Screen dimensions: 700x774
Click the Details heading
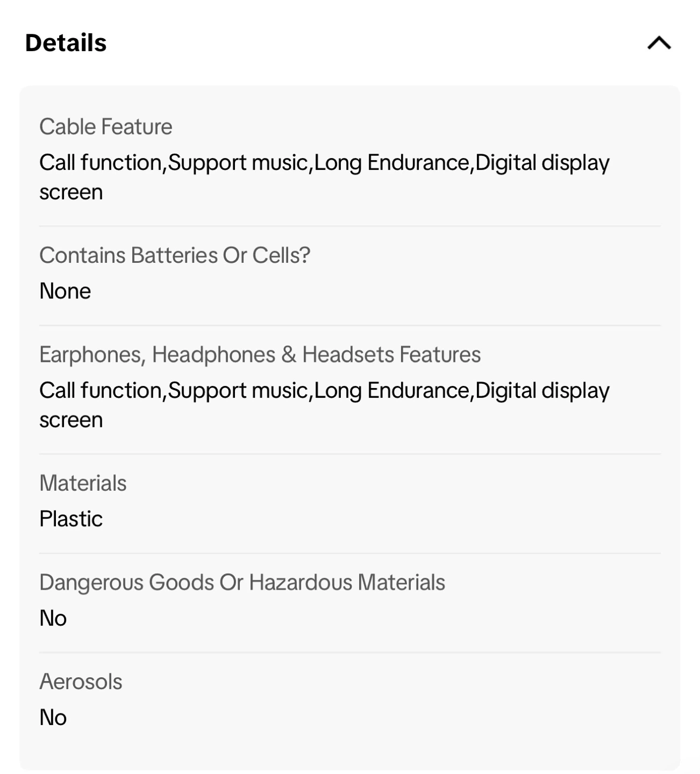pyautogui.click(x=66, y=43)
